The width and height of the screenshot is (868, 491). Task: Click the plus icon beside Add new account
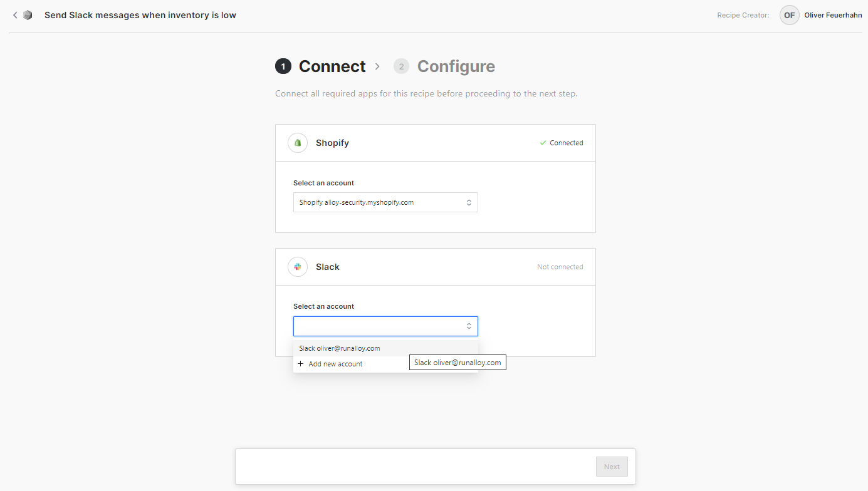(x=301, y=364)
